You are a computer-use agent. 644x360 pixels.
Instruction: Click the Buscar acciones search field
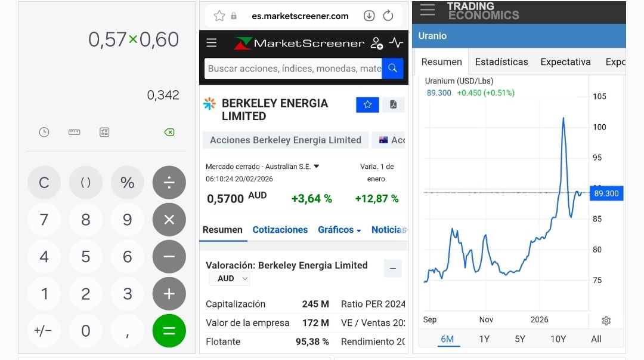293,69
